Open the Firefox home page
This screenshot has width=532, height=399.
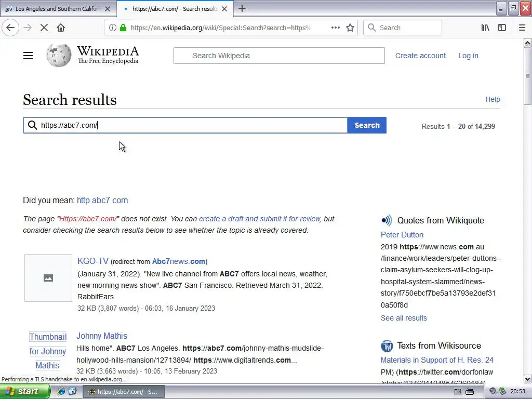(61, 28)
